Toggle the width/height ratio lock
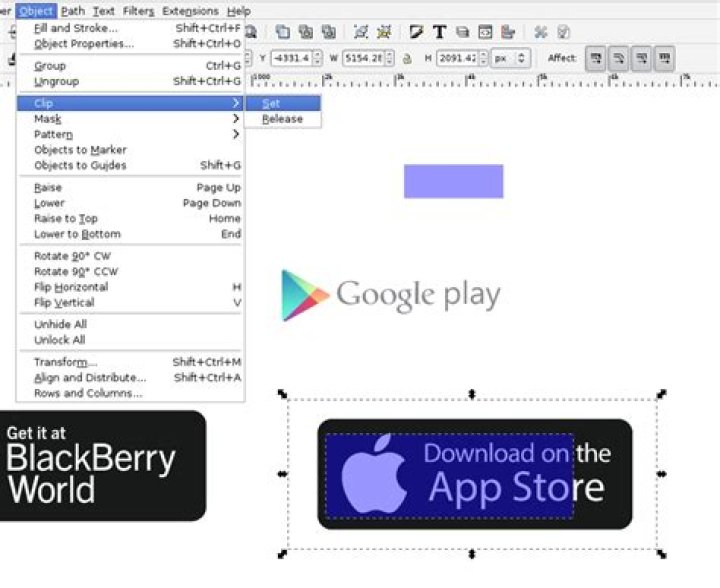720x588 pixels. point(407,58)
